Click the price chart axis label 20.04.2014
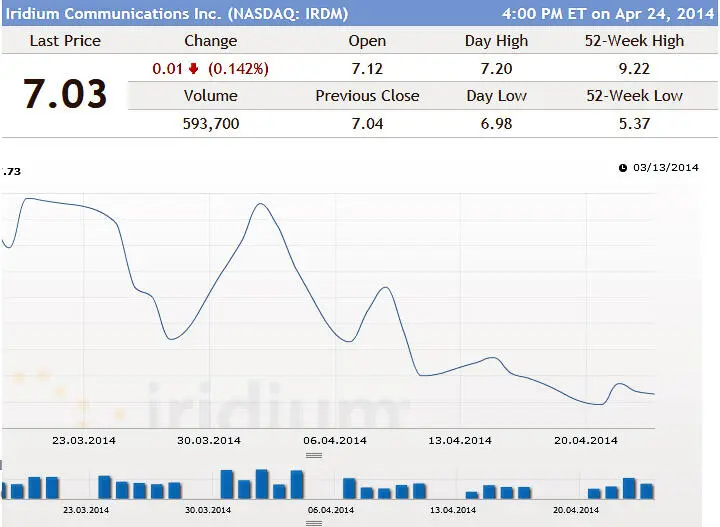Screen dimensions: 720x527 pyautogui.click(x=586, y=441)
